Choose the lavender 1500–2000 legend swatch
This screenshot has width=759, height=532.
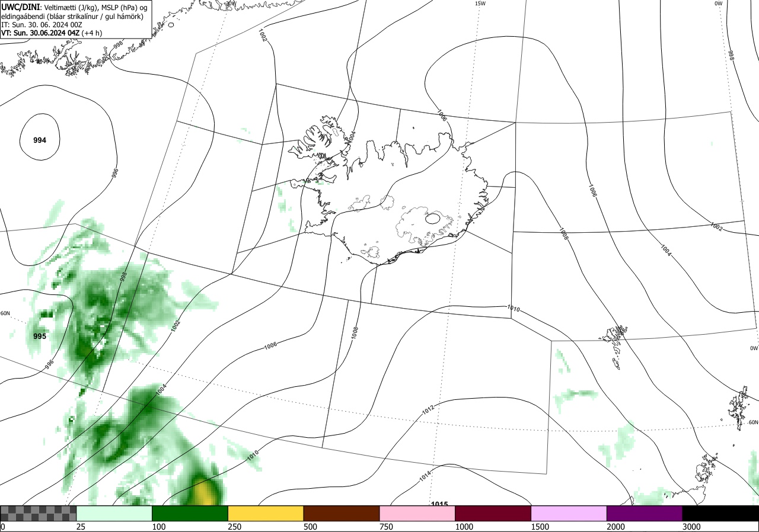(x=569, y=514)
